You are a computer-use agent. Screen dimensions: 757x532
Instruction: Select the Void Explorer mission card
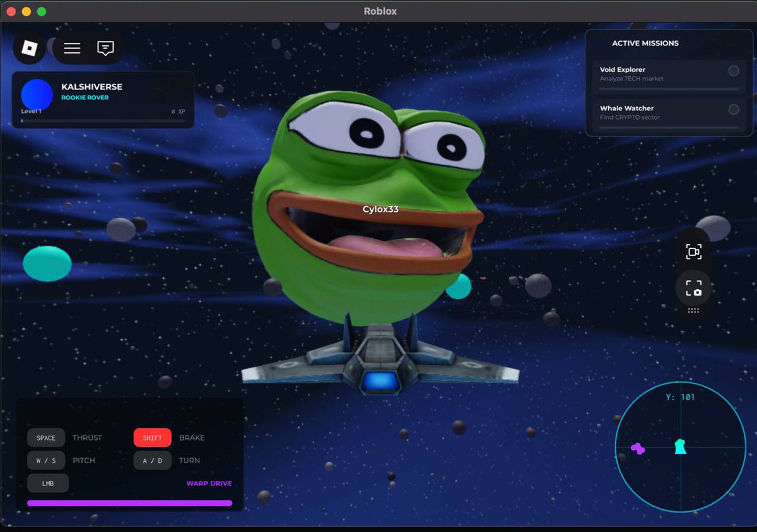click(x=669, y=78)
